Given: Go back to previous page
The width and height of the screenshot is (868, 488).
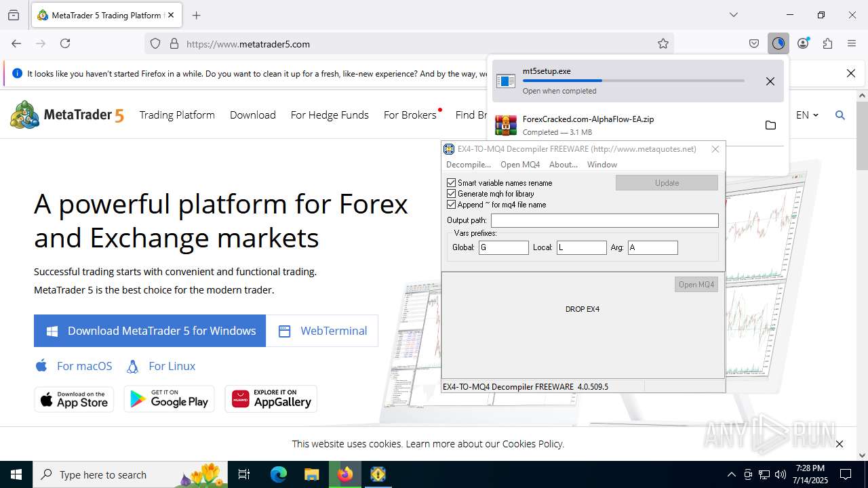Looking at the screenshot, I should tap(16, 43).
